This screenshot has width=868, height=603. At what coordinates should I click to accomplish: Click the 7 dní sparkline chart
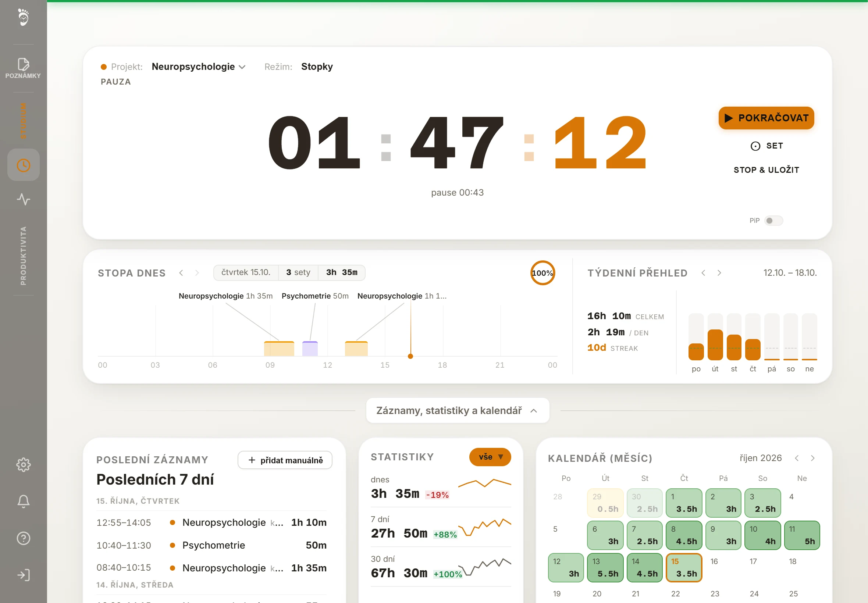click(484, 526)
